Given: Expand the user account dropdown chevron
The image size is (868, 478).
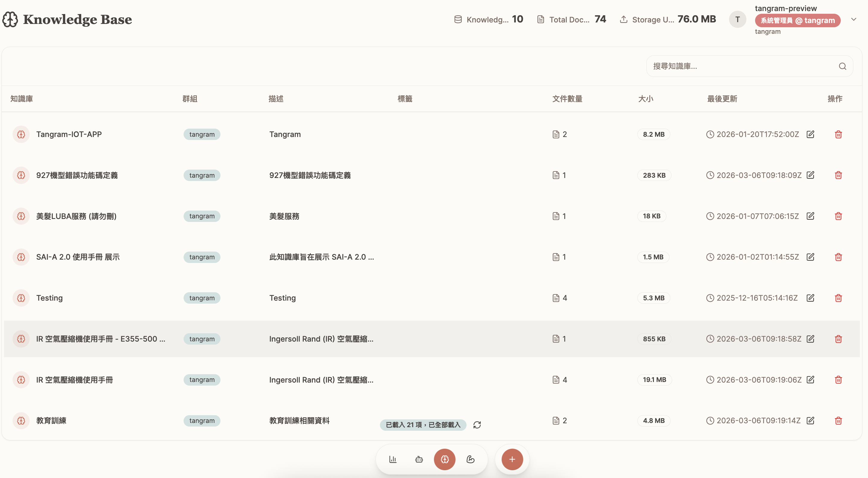Looking at the screenshot, I should pyautogui.click(x=854, y=19).
